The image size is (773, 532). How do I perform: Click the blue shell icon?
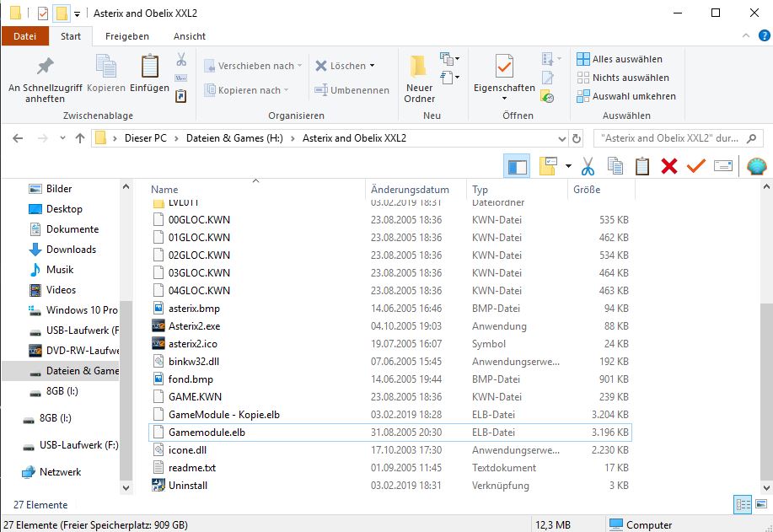pyautogui.click(x=756, y=166)
